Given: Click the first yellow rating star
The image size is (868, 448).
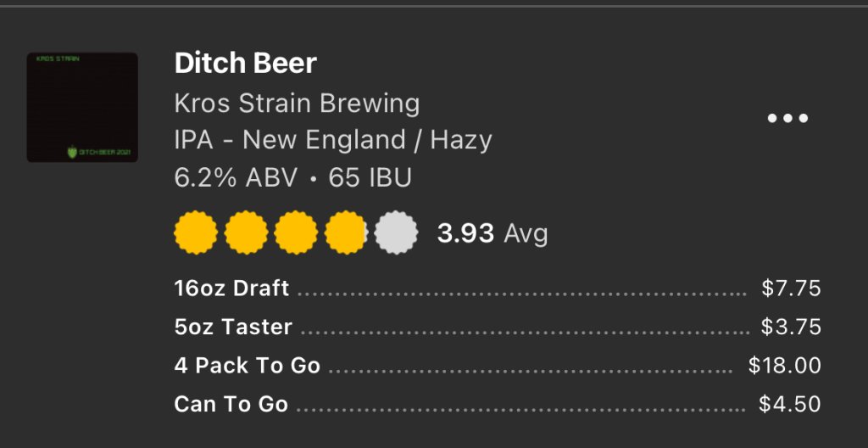Looking at the screenshot, I should point(196,232).
